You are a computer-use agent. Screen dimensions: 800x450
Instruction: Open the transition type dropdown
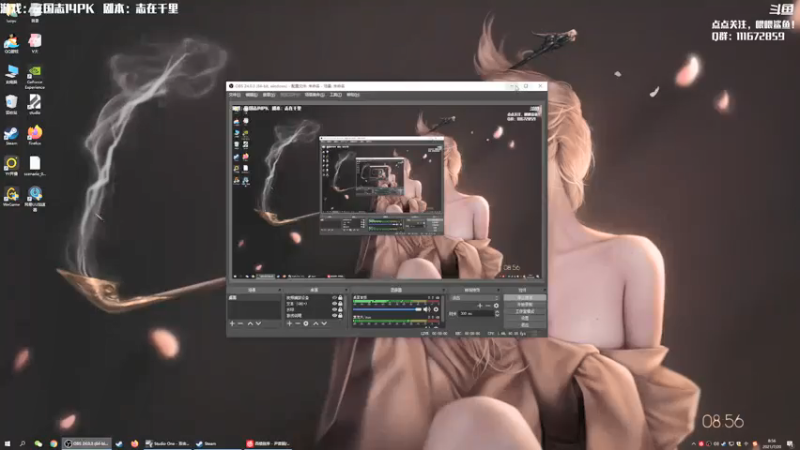pos(474,298)
